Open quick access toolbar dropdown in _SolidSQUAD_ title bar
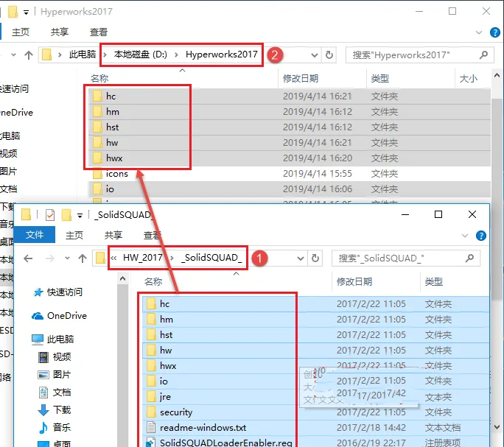The height and width of the screenshot is (447, 504). pyautogui.click(x=80, y=215)
